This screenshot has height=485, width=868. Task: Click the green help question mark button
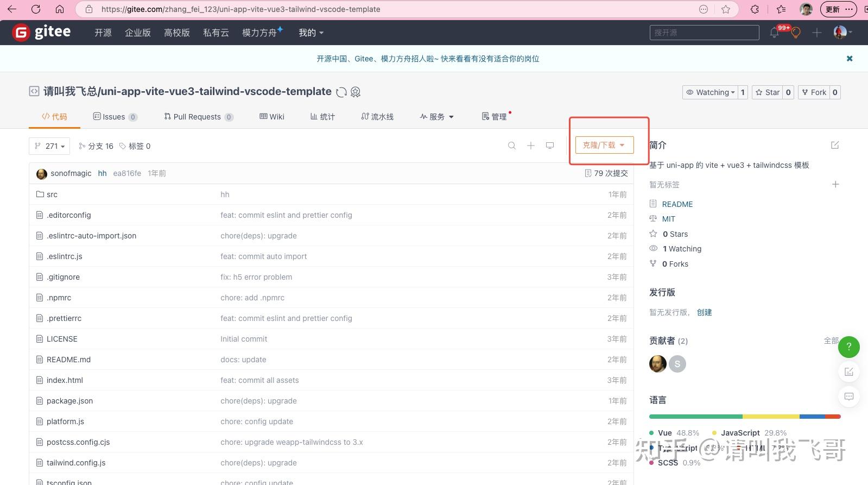(849, 347)
